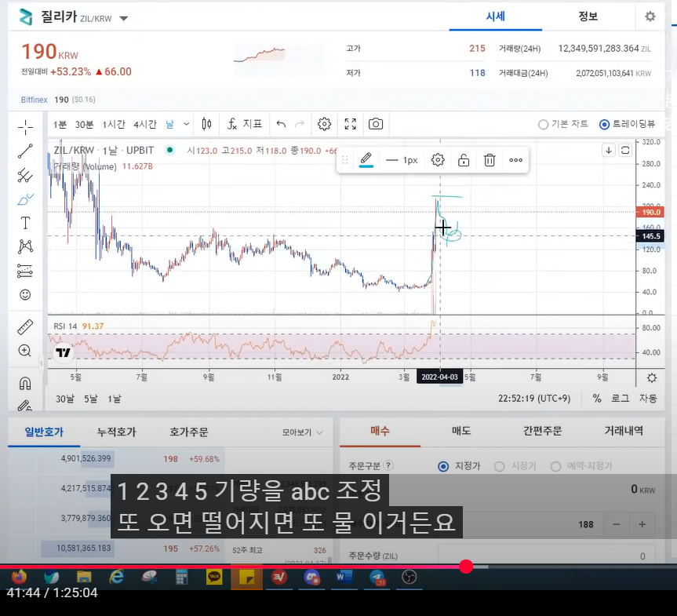Select the ruler measure tool

[x=25, y=327]
